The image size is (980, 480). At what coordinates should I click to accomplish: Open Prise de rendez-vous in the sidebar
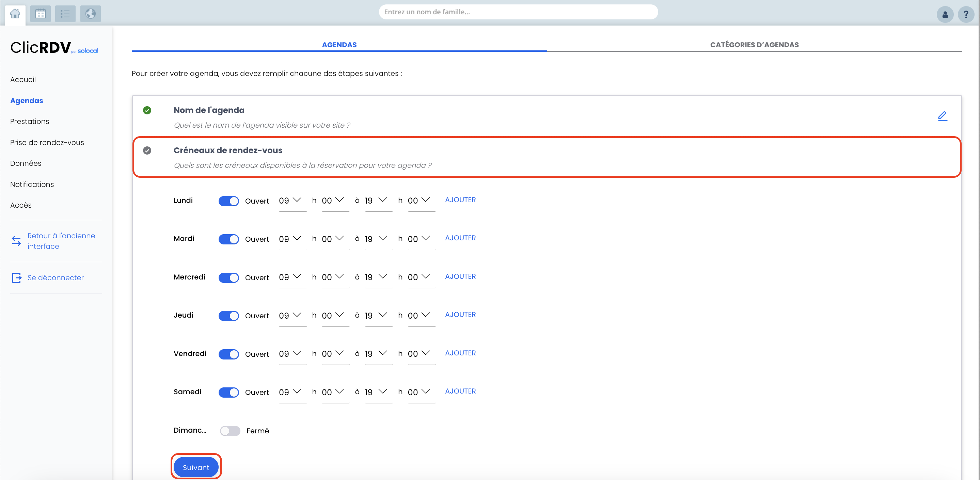[47, 143]
